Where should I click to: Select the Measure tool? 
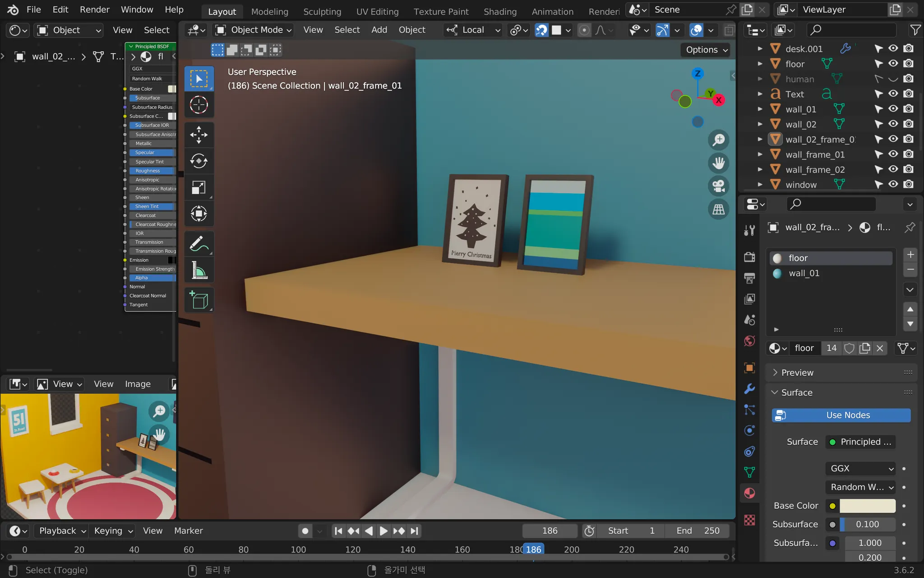(x=199, y=271)
